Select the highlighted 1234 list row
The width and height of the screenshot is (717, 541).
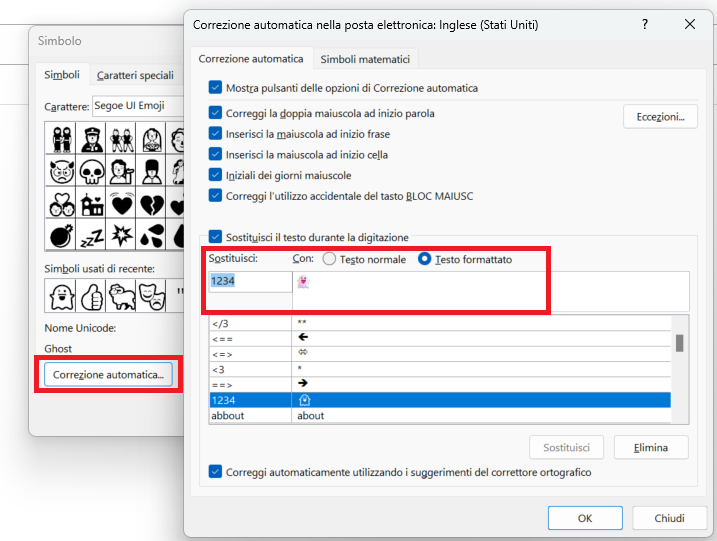(440, 400)
